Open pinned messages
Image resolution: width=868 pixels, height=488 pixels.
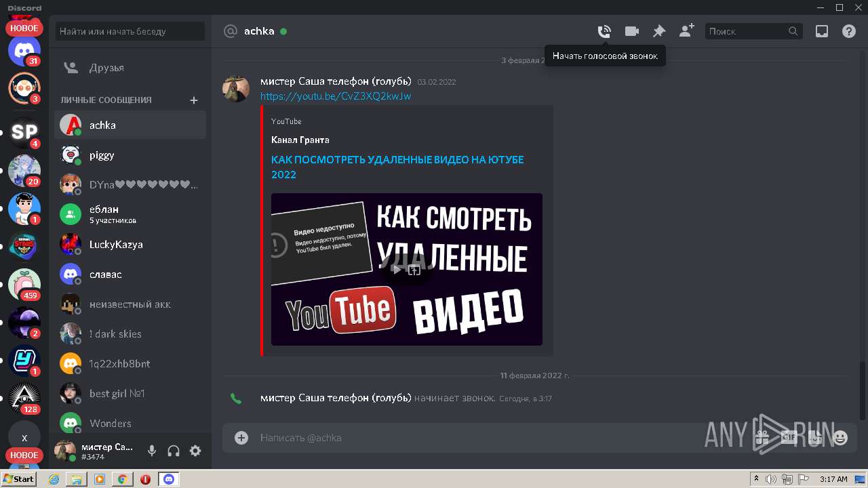point(659,31)
